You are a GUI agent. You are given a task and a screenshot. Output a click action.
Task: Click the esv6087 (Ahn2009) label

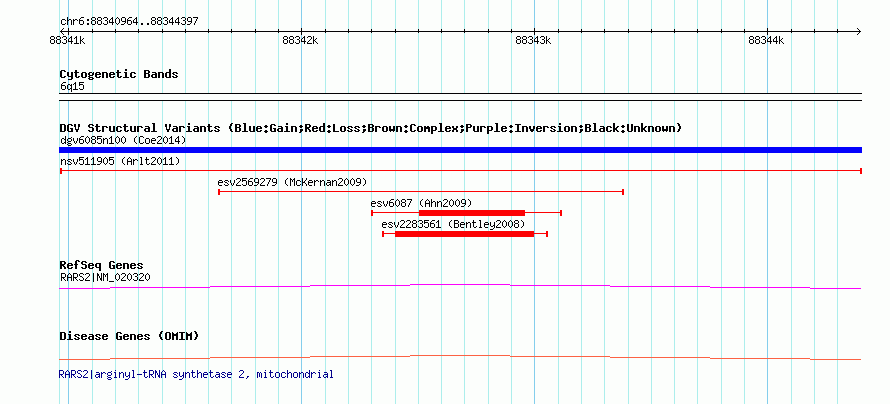tap(421, 203)
